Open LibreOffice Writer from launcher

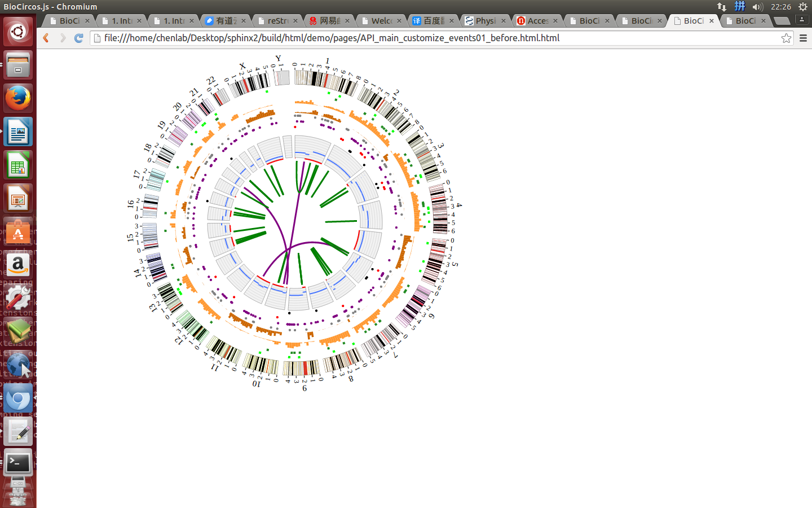click(18, 132)
